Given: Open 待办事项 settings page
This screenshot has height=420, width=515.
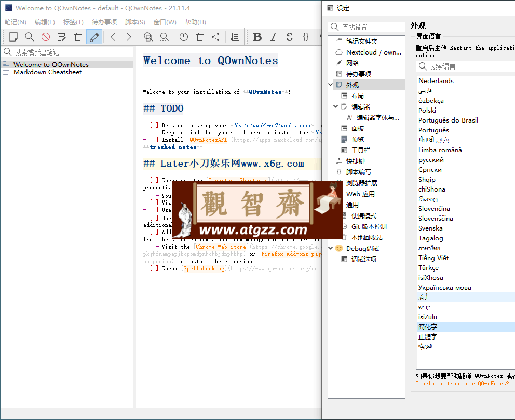Looking at the screenshot, I should [x=359, y=74].
